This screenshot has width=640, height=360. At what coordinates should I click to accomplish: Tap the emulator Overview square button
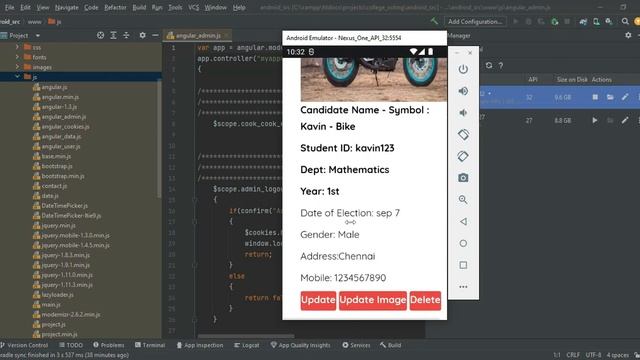(463, 265)
